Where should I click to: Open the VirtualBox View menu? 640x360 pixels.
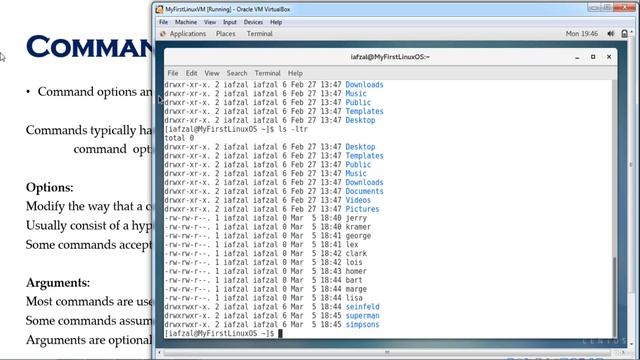pos(210,22)
